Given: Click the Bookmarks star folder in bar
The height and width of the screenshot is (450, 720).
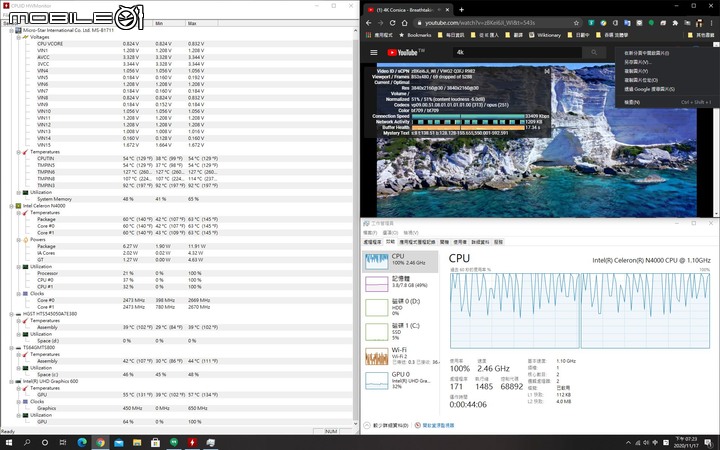Looking at the screenshot, I should point(415,35).
